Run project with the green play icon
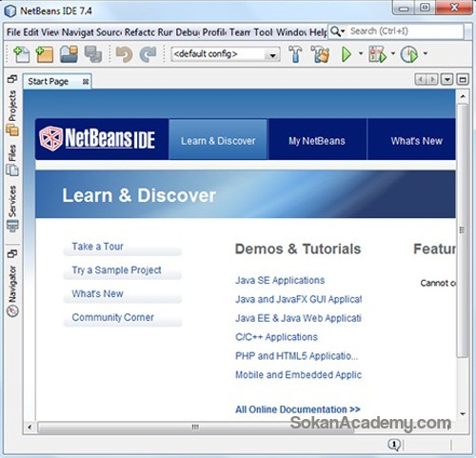Image resolution: width=476 pixels, height=458 pixels. click(x=347, y=54)
